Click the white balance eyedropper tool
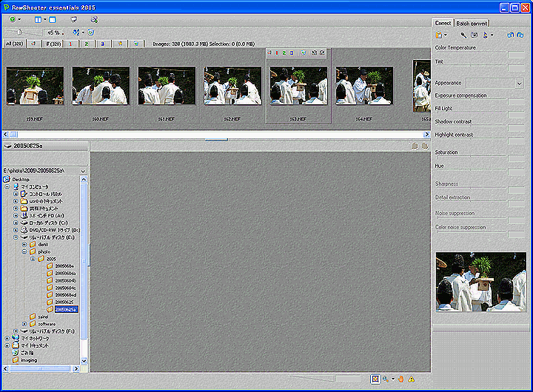533x392 pixels. [463, 35]
